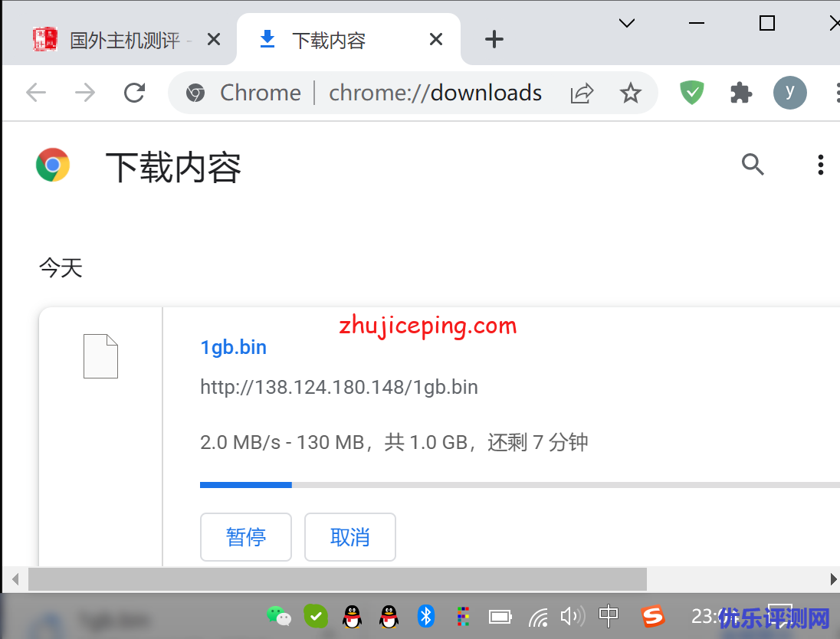The width and height of the screenshot is (840, 639).
Task: Click the share page icon in address bar
Action: point(582,93)
